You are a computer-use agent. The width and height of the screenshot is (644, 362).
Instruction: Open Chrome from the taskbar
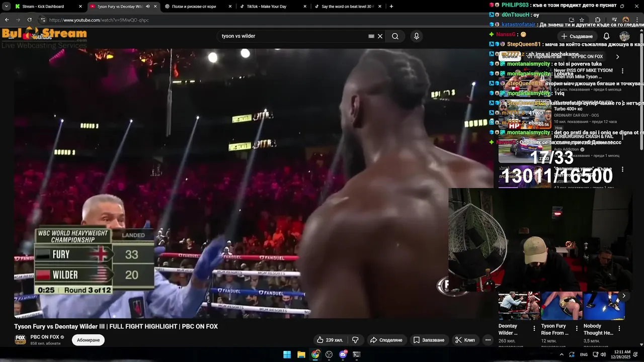click(315, 354)
